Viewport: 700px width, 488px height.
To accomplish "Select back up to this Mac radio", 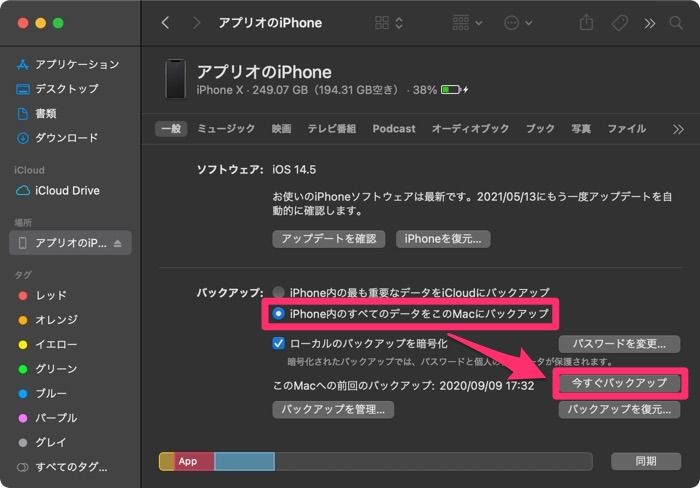I will coord(279,314).
